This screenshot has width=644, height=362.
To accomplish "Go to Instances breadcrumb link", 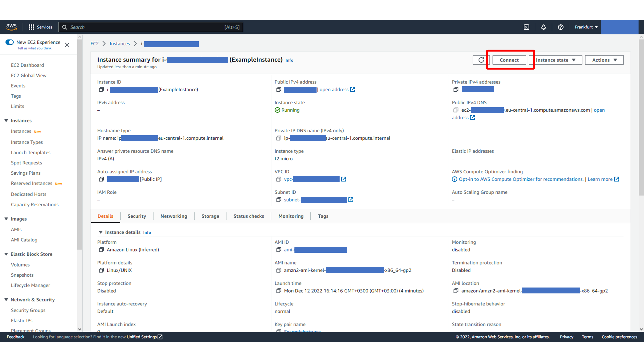I will tap(120, 43).
